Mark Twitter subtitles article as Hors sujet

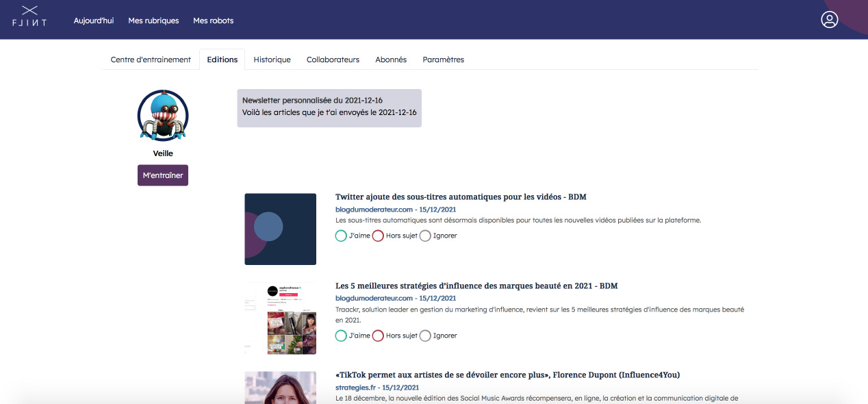[x=378, y=236]
